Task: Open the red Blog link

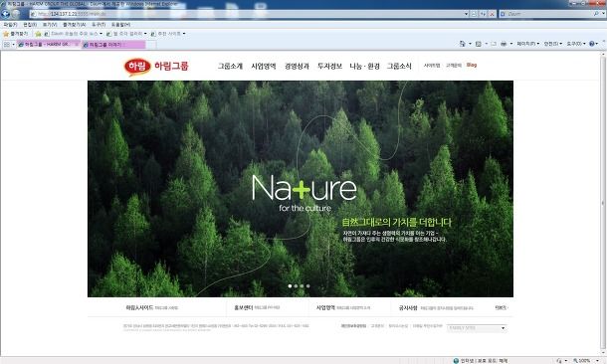Action: click(472, 65)
